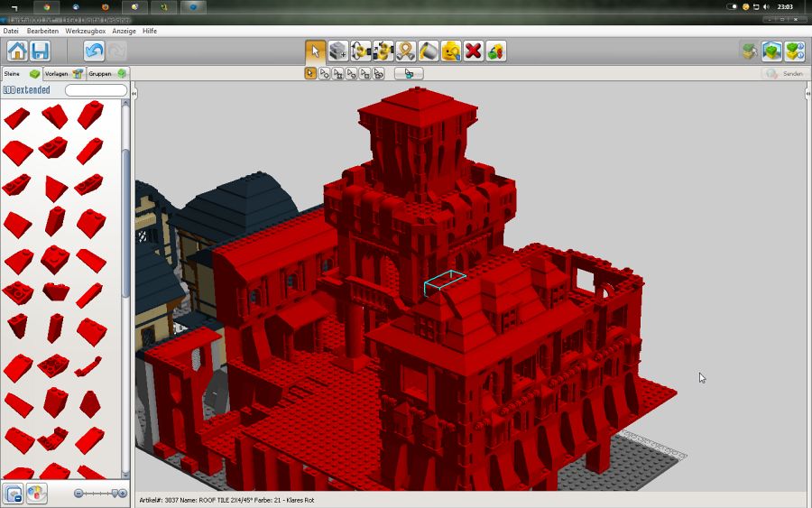Save the model with the floppy disk icon
Image resolution: width=812 pixels, height=508 pixels.
tap(40, 51)
